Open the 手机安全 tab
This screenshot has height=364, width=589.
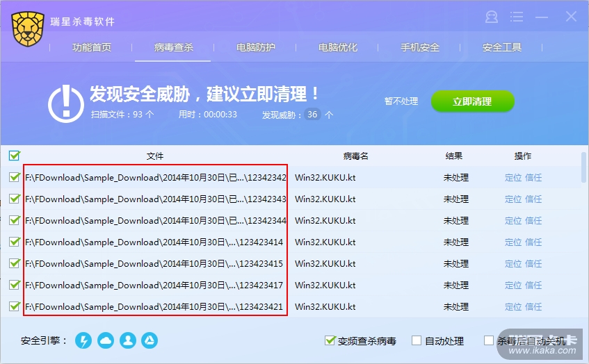click(x=420, y=47)
